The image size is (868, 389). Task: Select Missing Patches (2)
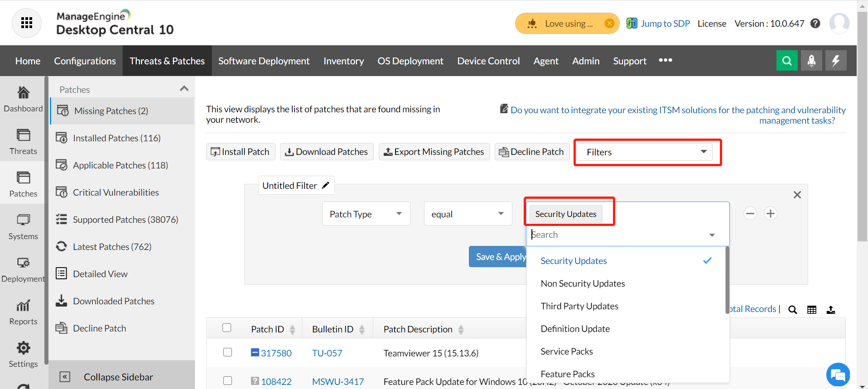click(122, 111)
